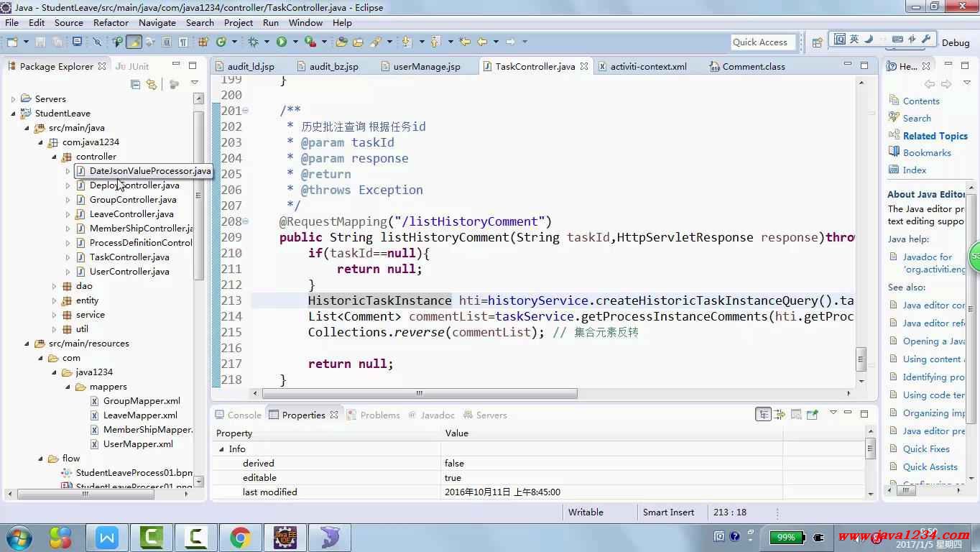Screen dimensions: 980x552
Task: Click Help panel back arrow icon
Action: coord(930,84)
